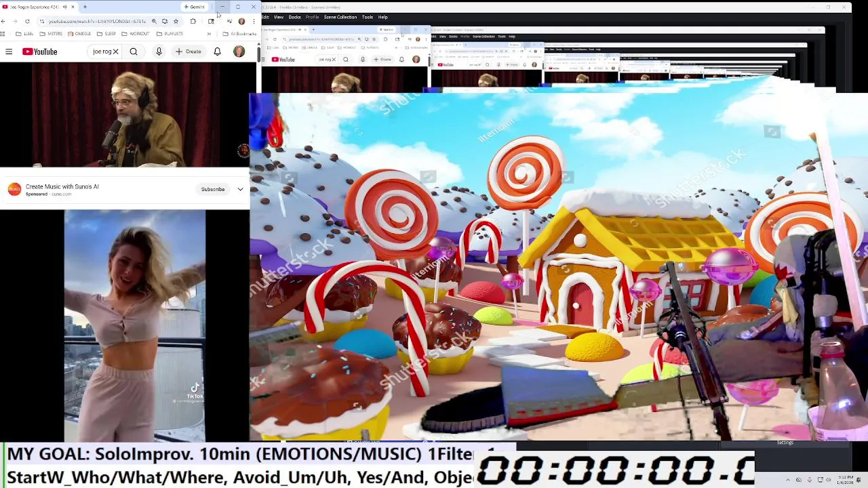Open the METERS bookmark folder

click(51, 33)
